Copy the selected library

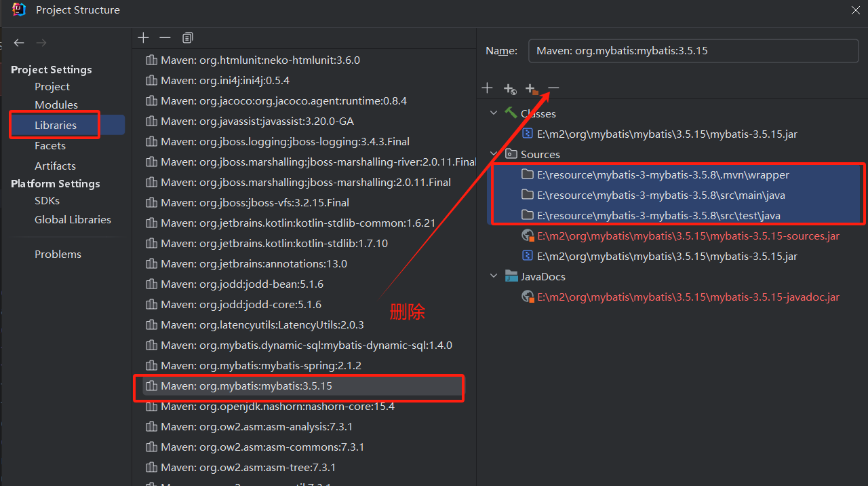click(x=188, y=37)
